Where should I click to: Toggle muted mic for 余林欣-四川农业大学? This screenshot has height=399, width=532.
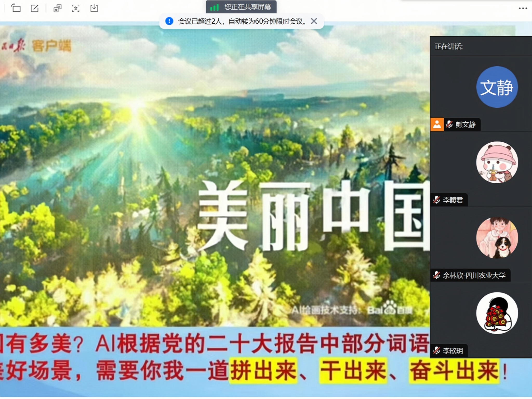[x=437, y=275]
